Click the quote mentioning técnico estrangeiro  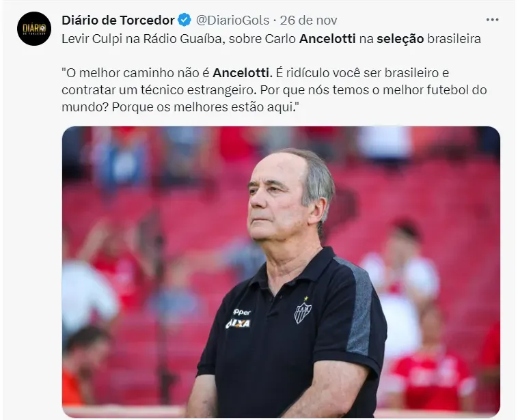pyautogui.click(x=274, y=90)
